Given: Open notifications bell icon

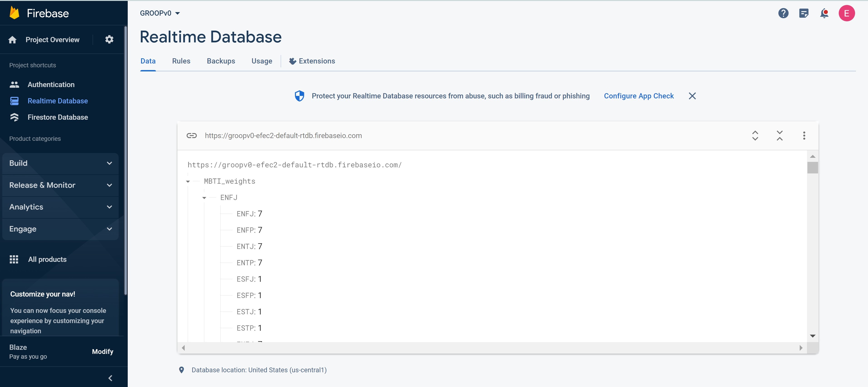Looking at the screenshot, I should pyautogui.click(x=824, y=13).
